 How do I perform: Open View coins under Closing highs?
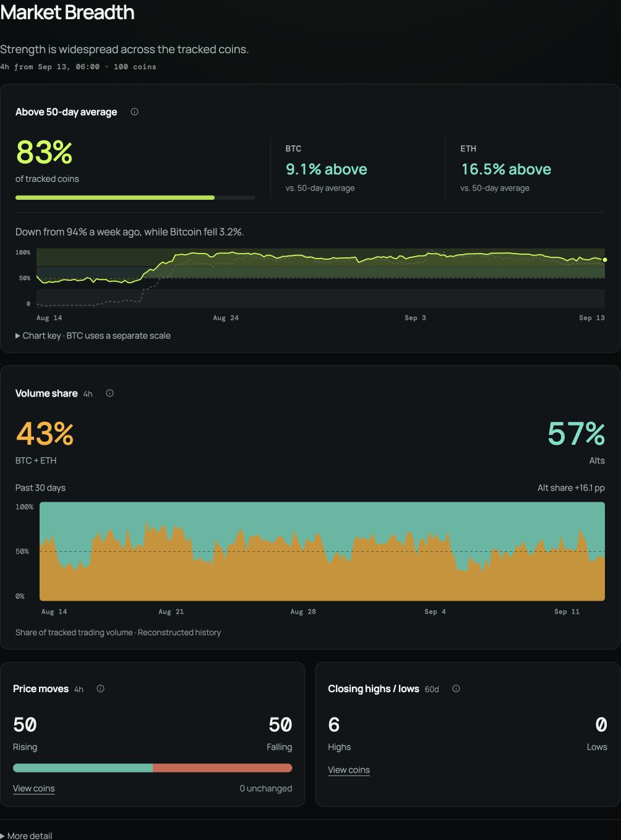[x=349, y=770]
